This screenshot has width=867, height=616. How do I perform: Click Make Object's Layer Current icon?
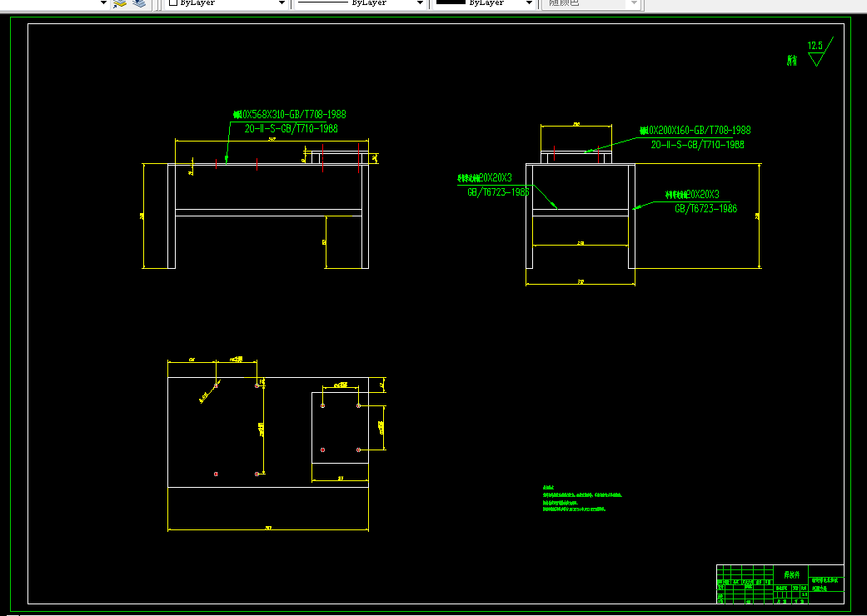click(x=120, y=2)
